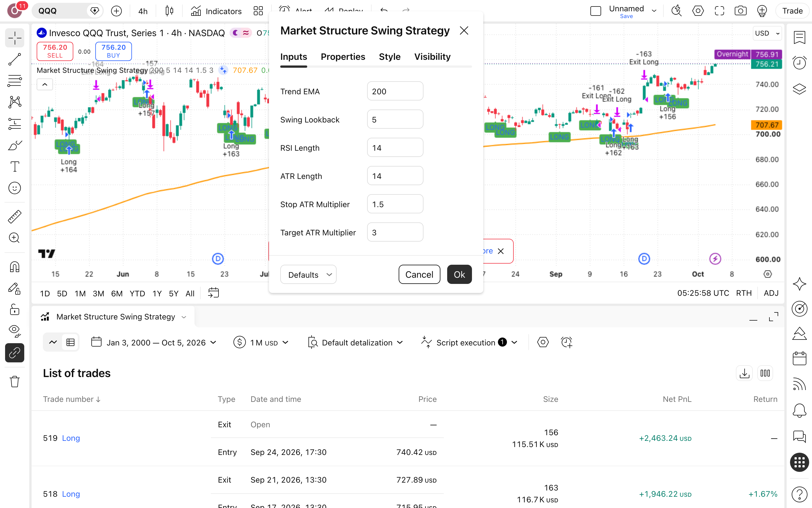The height and width of the screenshot is (508, 812).
Task: Open chart settings hexagon icon
Action: 698,11
